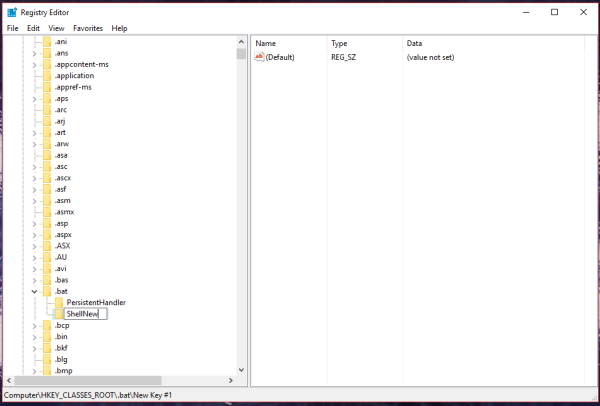Collapse the .bat key
The image size is (600, 406).
[x=34, y=292]
